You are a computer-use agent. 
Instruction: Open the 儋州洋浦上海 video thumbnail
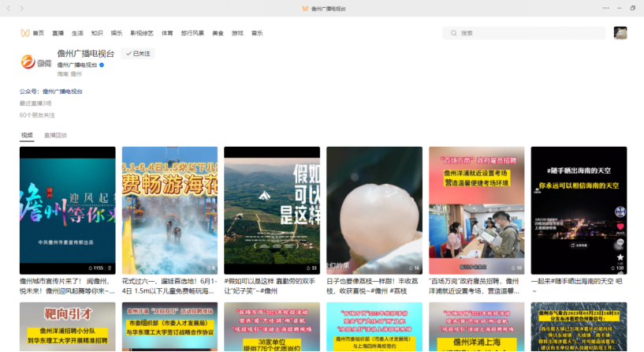click(x=476, y=327)
